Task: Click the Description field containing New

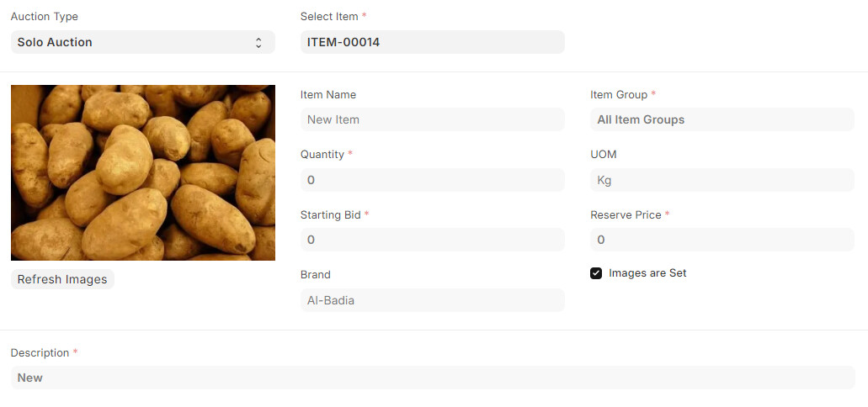Action: 433,378
